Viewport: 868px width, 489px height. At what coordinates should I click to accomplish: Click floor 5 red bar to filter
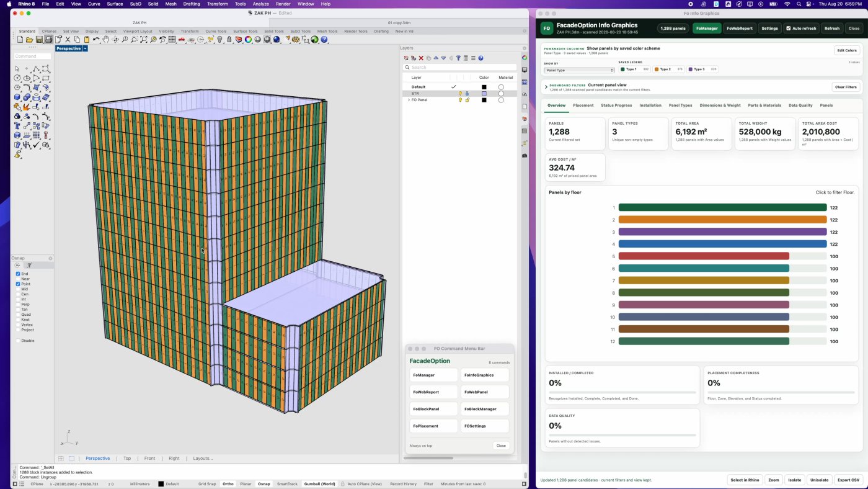704,256
